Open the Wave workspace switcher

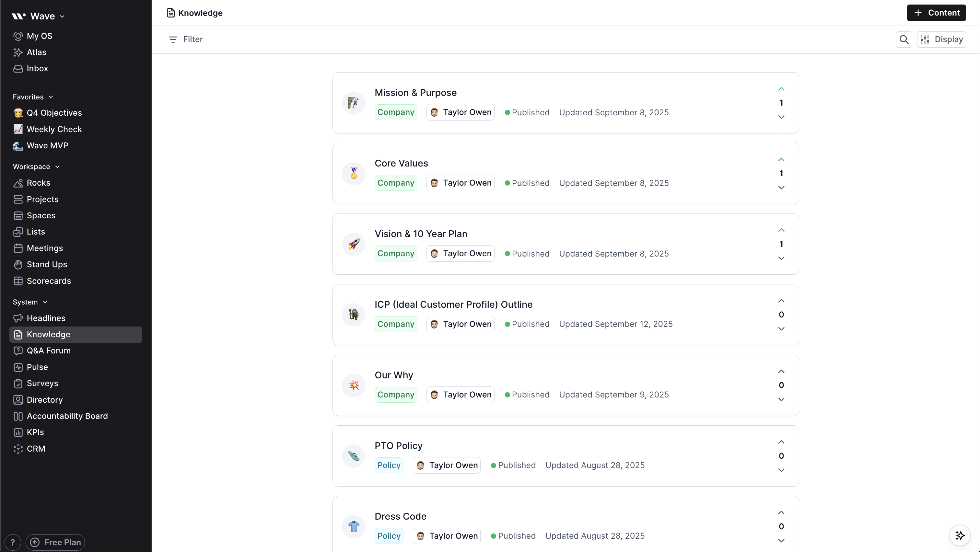tap(63, 16)
